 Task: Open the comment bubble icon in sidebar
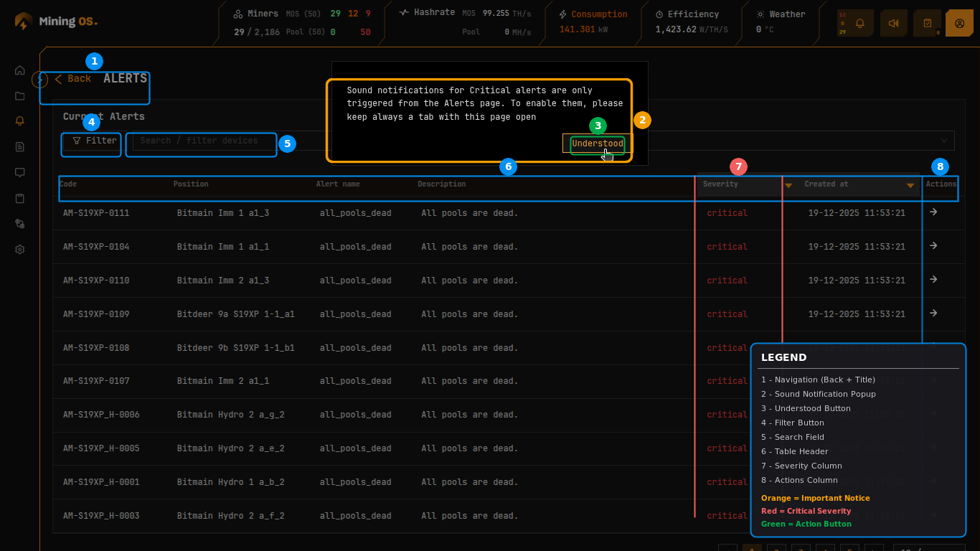point(20,172)
